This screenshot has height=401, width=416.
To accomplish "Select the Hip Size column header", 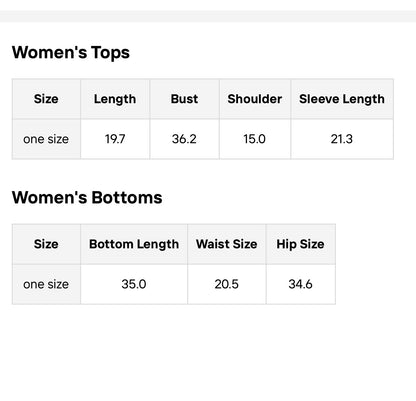I will pyautogui.click(x=300, y=244).
